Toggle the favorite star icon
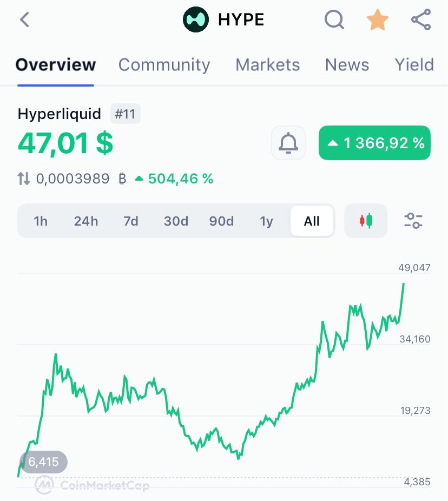The width and height of the screenshot is (448, 501). pos(377,20)
